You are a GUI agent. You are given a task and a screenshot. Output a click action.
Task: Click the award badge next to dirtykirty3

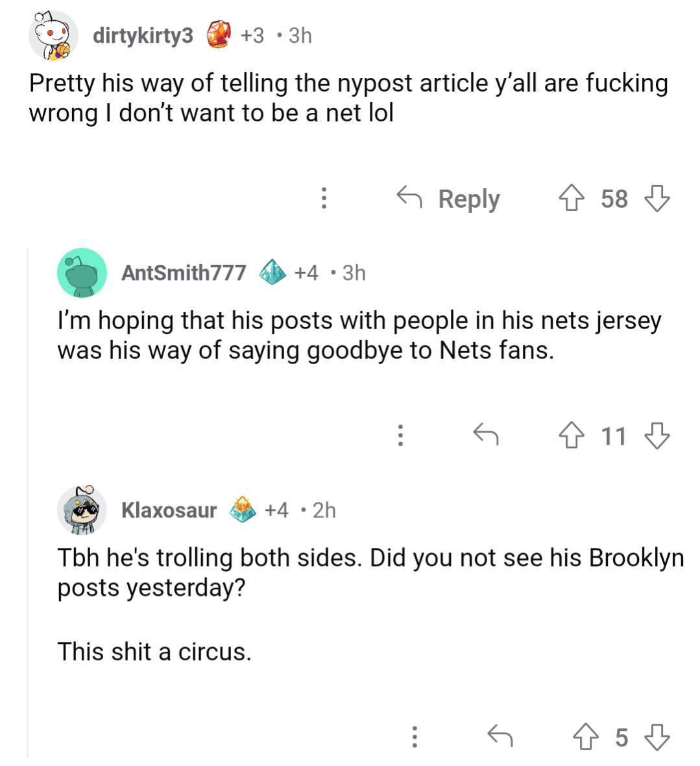pyautogui.click(x=219, y=35)
